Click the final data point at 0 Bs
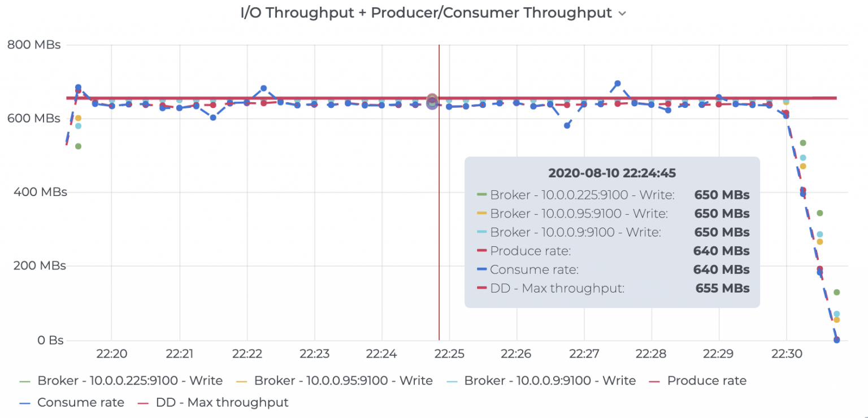 click(836, 340)
